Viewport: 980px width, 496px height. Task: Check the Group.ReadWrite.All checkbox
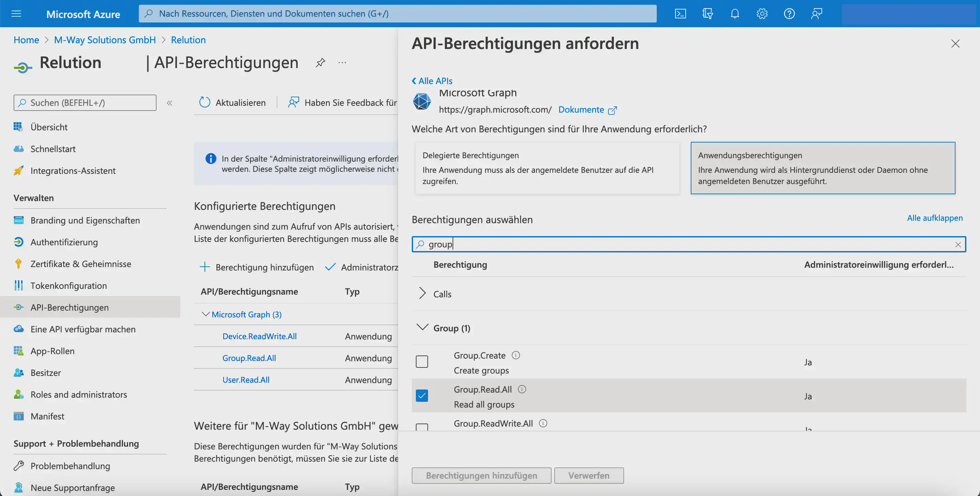422,427
